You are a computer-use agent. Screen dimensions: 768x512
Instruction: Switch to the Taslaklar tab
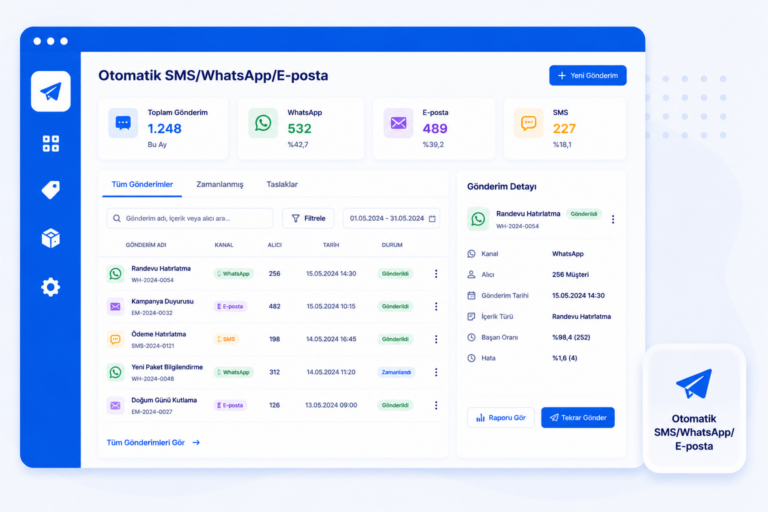pos(282,185)
